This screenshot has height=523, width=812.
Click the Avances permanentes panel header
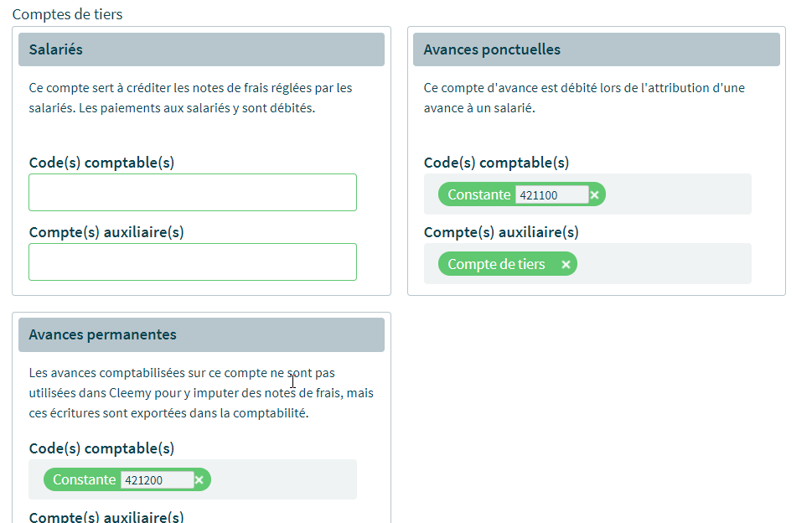point(201,334)
